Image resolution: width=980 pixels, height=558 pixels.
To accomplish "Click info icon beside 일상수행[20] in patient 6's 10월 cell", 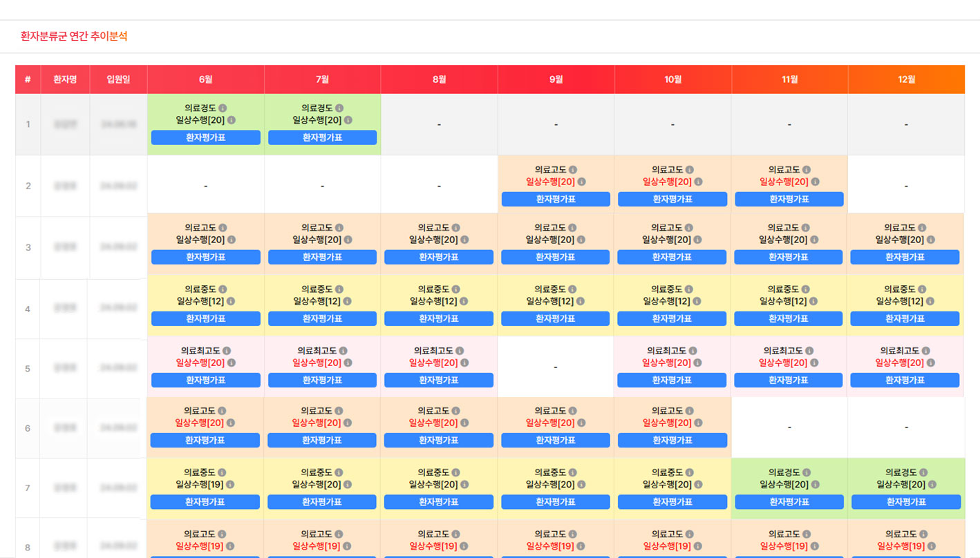I will click(697, 423).
